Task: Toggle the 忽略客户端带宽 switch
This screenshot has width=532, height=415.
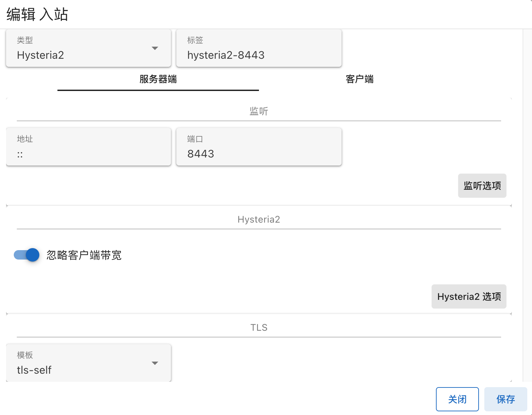Action: click(x=27, y=255)
